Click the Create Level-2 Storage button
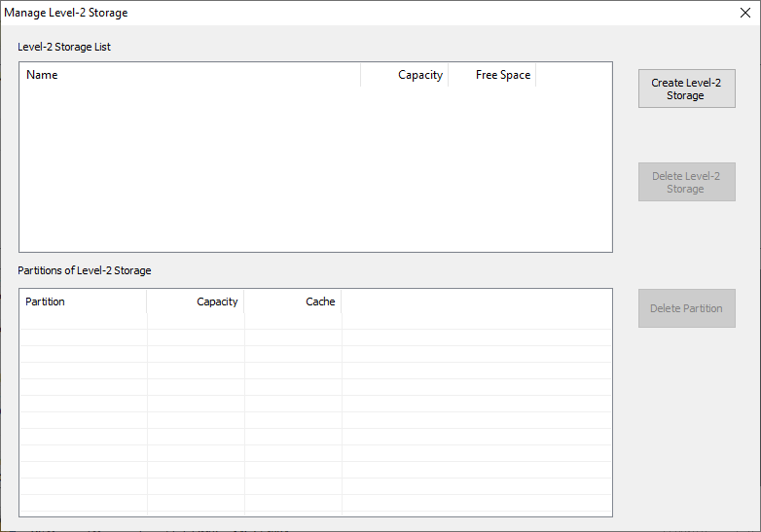The height and width of the screenshot is (532, 761). 686,89
